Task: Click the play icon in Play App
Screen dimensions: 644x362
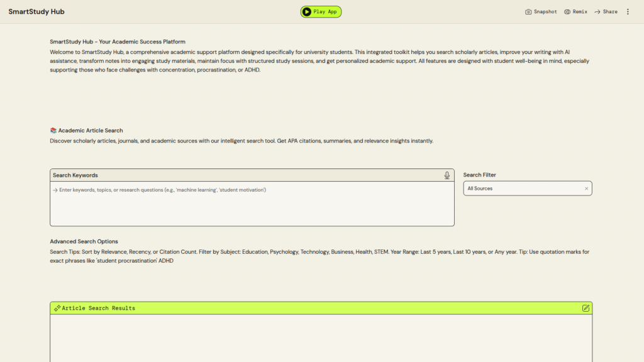Action: click(306, 12)
